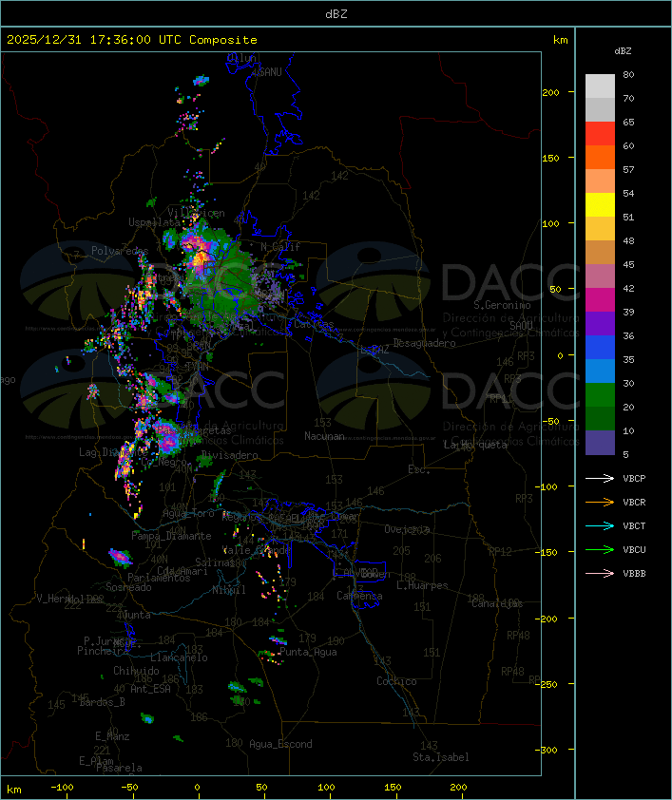Viewport: 672px width, 800px height.
Task: Click the 'VBCP' legend label
Action: (634, 478)
